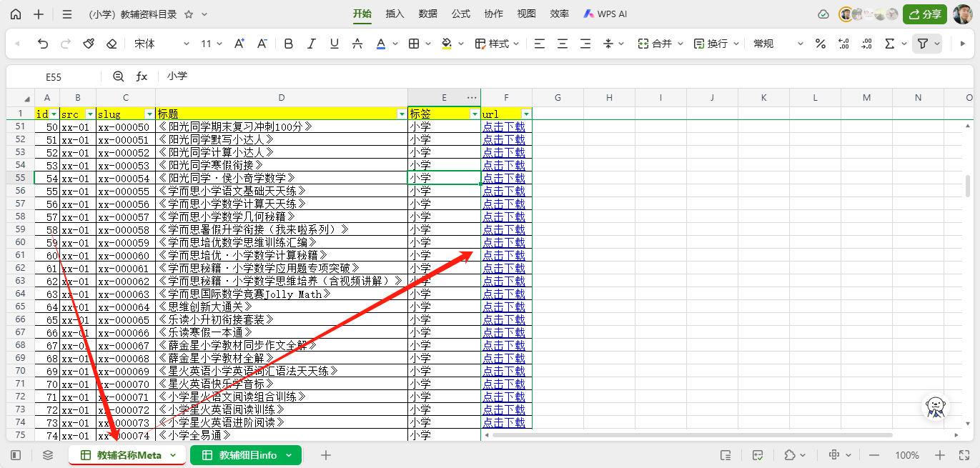Viewport: 980px width, 468px height.
Task: Open the cloud sync status icon
Action: (x=823, y=14)
